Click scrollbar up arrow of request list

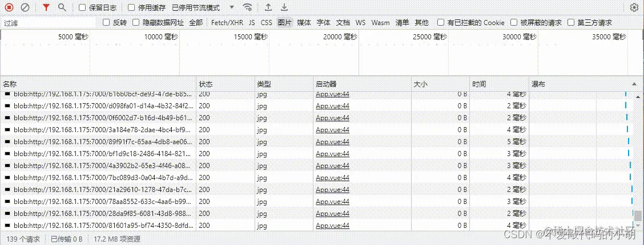click(637, 96)
